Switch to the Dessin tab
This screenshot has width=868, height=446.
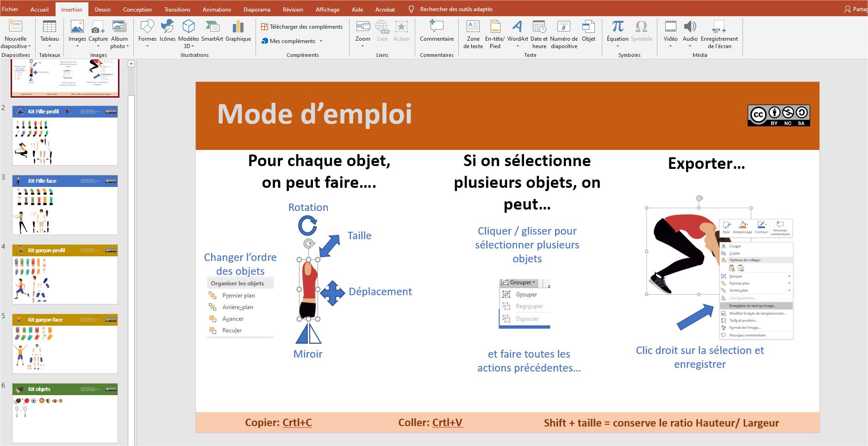[102, 9]
